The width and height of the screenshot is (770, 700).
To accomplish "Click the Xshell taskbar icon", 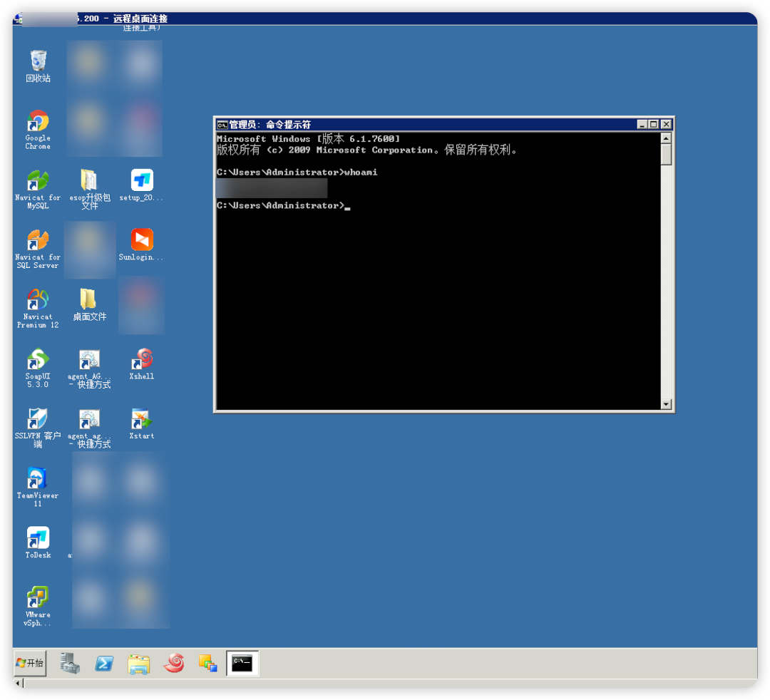I will click(x=174, y=663).
